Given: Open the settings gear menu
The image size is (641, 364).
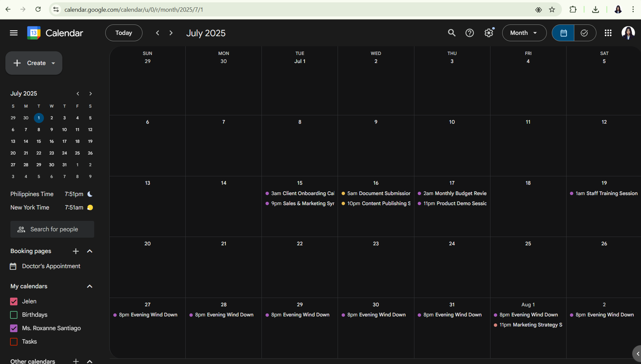Looking at the screenshot, I should pos(489,33).
